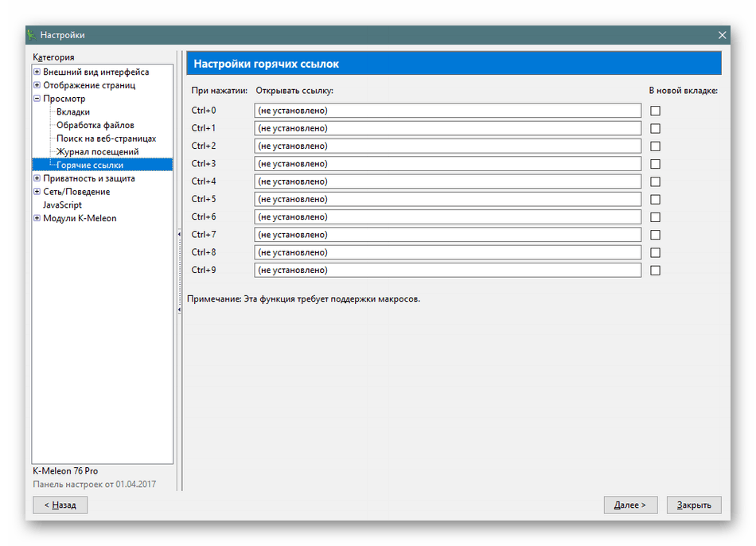Expand Приватность и защита category
756x546 pixels.
(x=37, y=178)
